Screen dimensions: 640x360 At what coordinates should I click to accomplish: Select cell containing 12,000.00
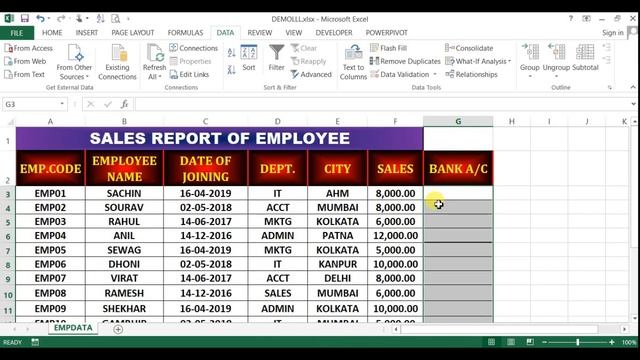(395, 236)
